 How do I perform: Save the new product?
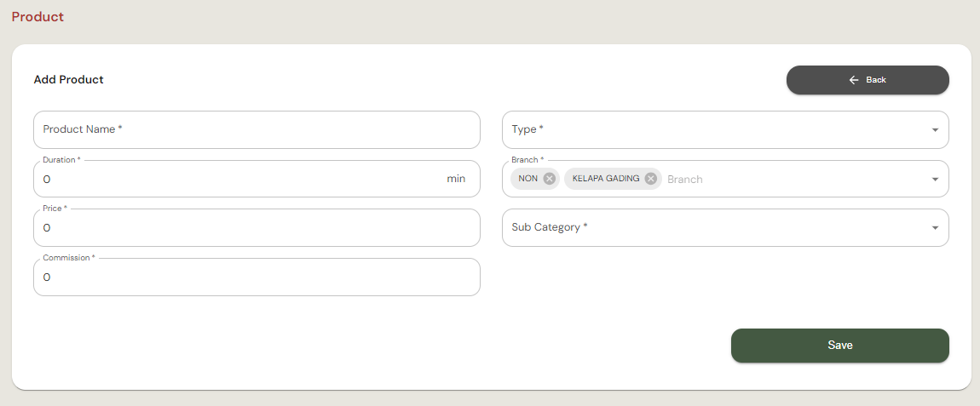839,346
